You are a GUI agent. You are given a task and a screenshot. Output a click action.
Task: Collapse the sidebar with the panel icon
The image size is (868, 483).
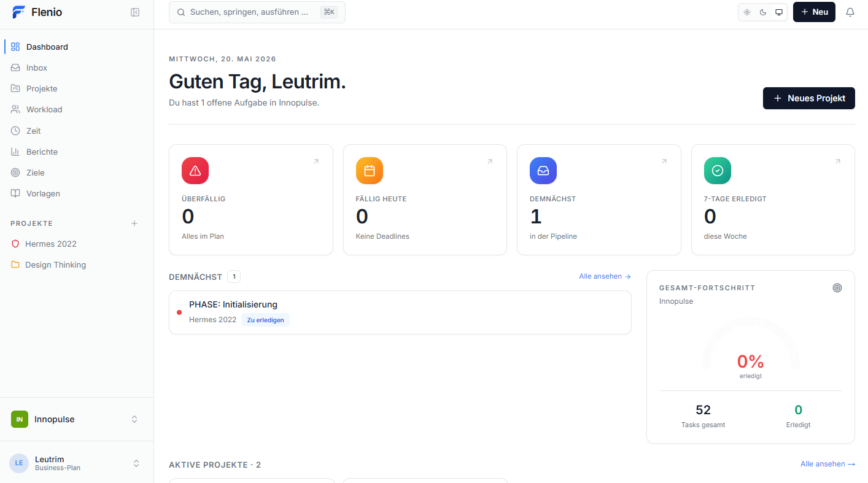point(135,12)
